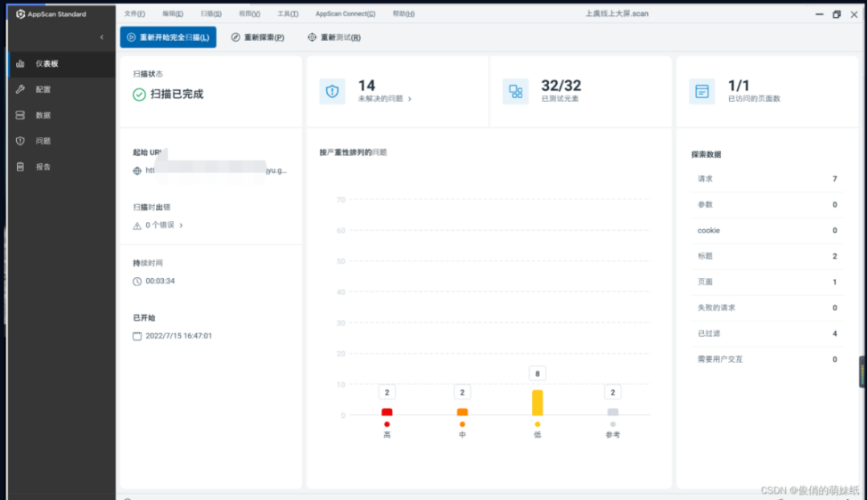Minimize the AppScan window
This screenshot has width=868, height=500.
819,14
